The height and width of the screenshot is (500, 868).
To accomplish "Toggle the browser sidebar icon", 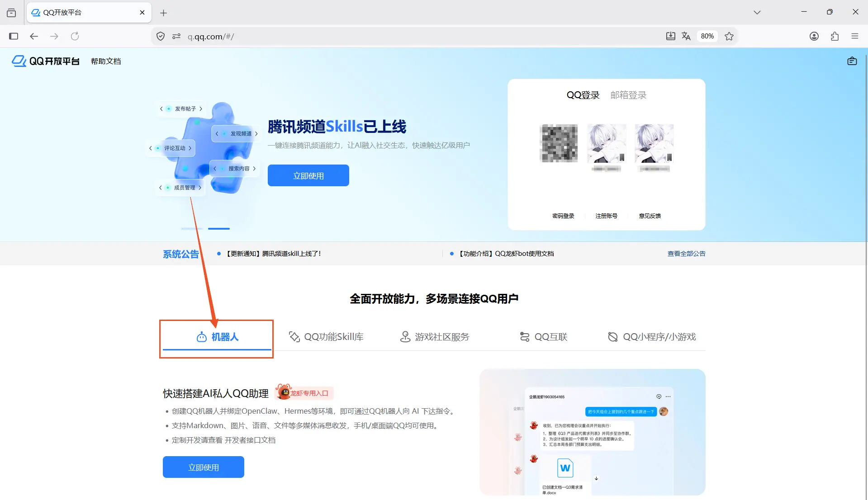I will coord(14,36).
